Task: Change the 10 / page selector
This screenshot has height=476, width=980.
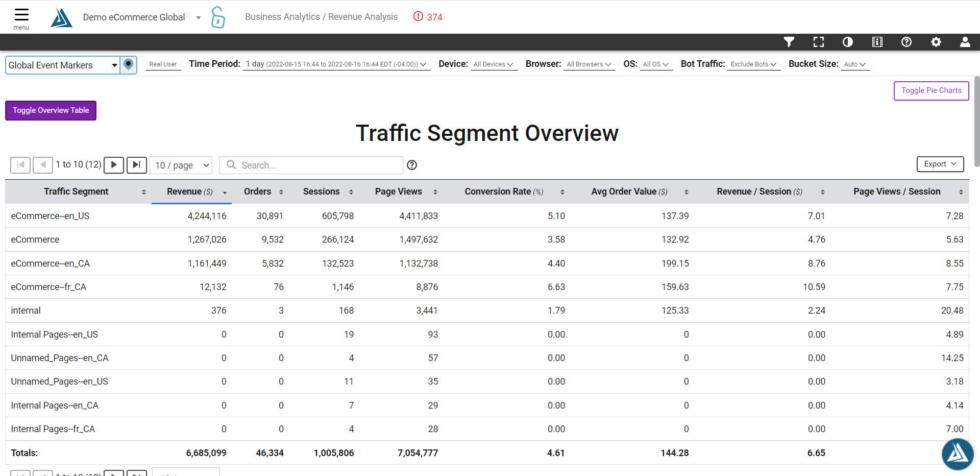Action: (181, 165)
